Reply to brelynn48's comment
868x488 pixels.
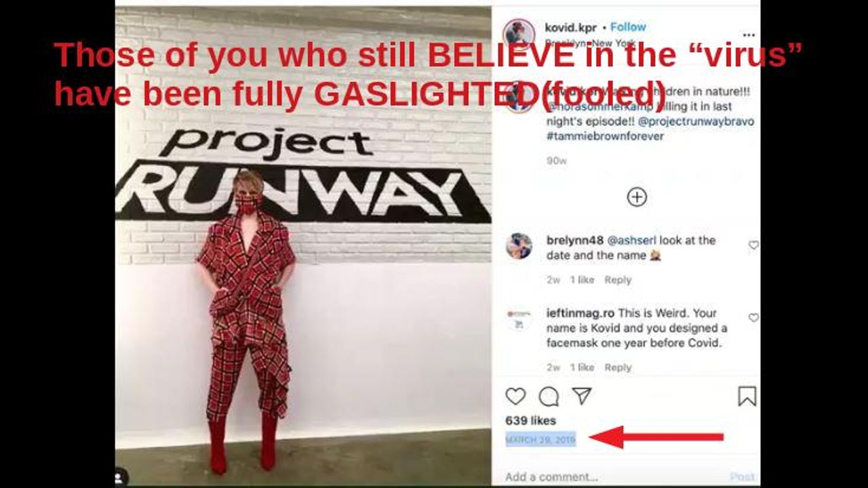click(x=618, y=280)
